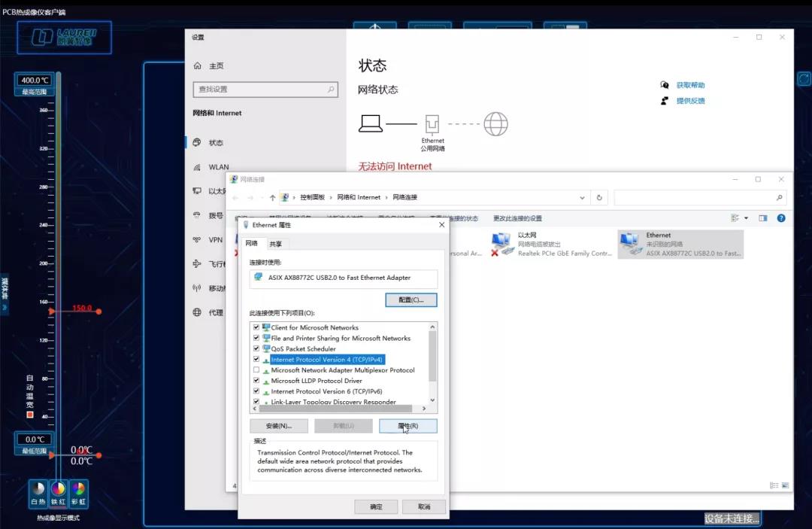Image resolution: width=812 pixels, height=529 pixels.
Task: Click 取消 in Ethernet 属性 dialog
Action: pyautogui.click(x=424, y=506)
